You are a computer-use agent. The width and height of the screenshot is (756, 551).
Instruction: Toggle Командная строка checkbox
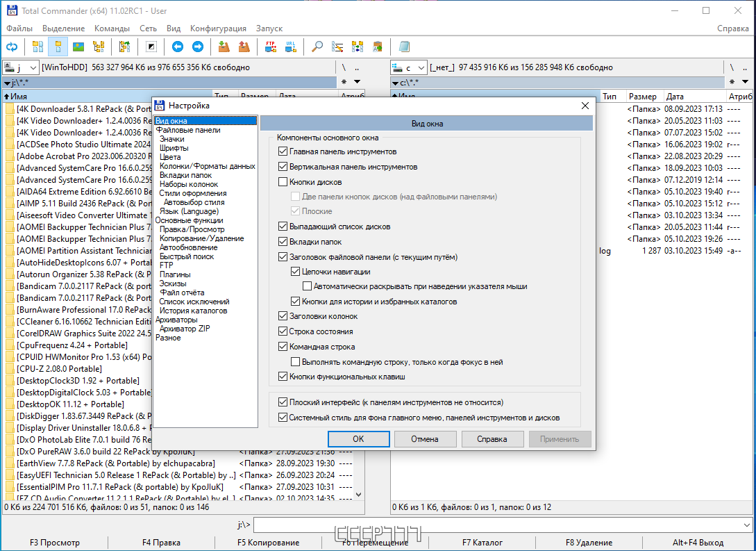[283, 347]
